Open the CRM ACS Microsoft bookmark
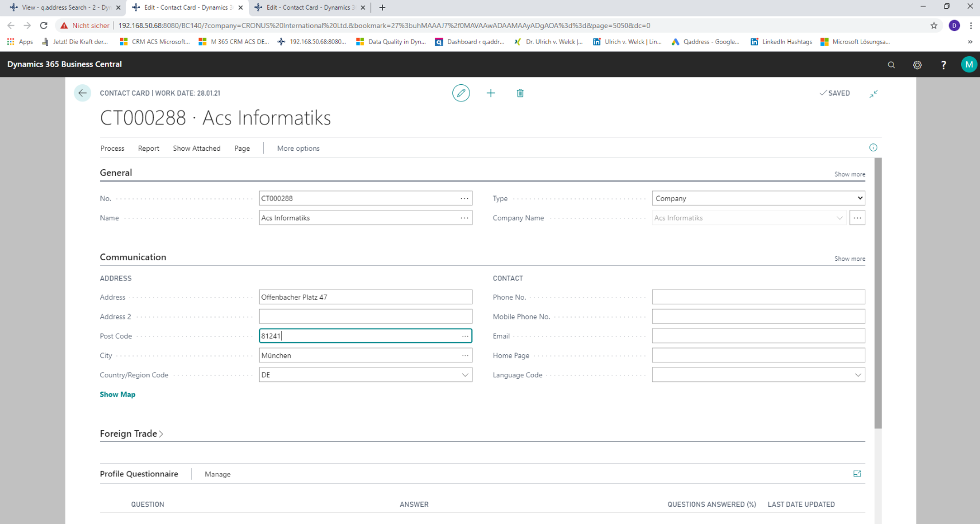The height and width of the screenshot is (524, 980). click(x=155, y=42)
